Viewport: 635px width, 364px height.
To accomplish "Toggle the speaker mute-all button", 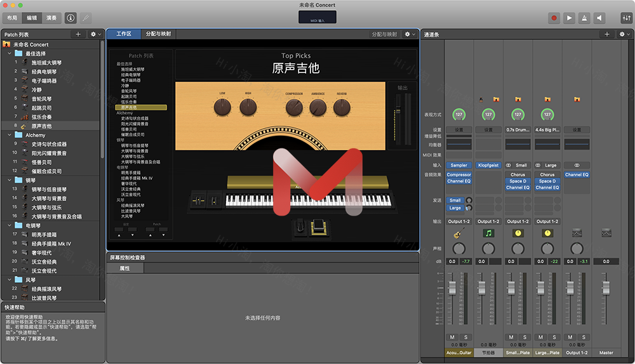I will 600,18.
